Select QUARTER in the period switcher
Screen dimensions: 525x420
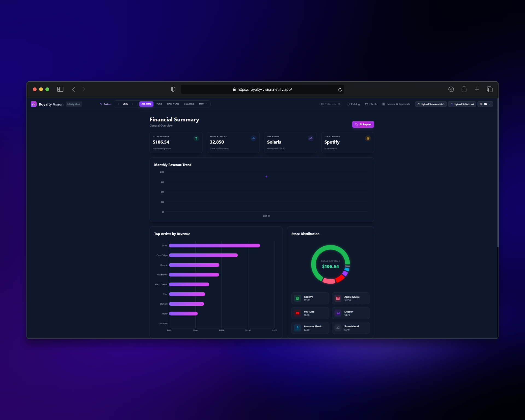[x=189, y=104]
